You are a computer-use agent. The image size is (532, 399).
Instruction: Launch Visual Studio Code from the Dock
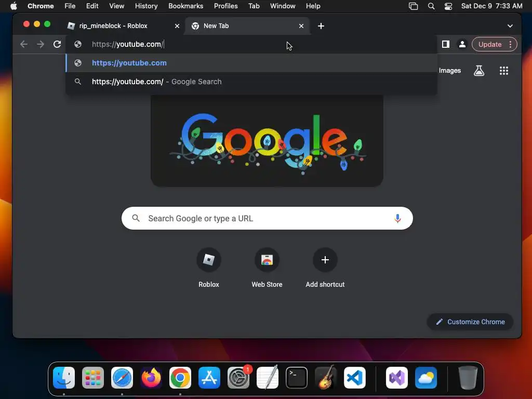[x=355, y=378]
